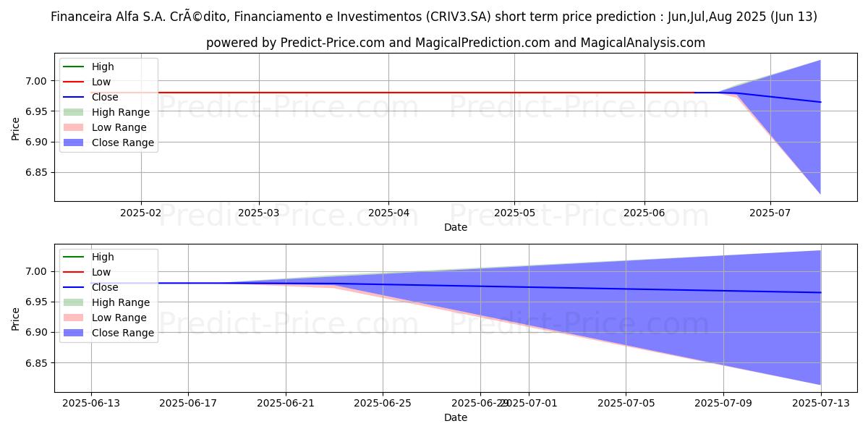Click the High Range swatch in top legend
The height and width of the screenshot is (434, 868).
[x=75, y=112]
